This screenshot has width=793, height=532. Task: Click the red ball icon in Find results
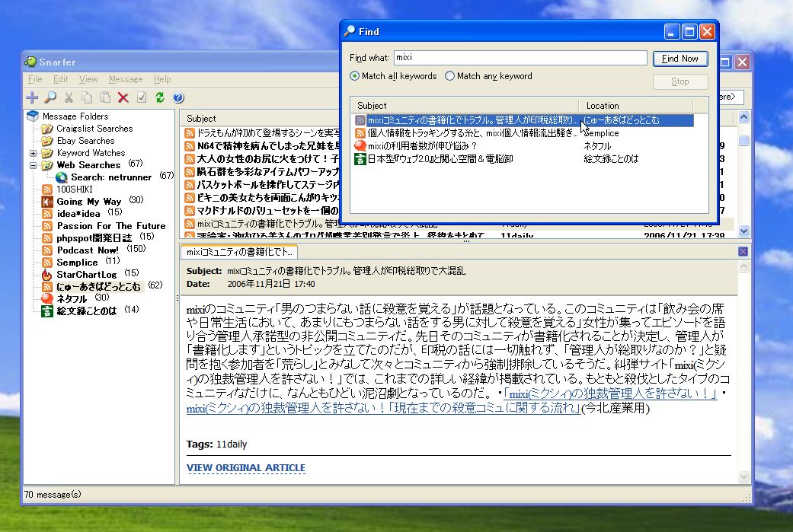click(360, 146)
